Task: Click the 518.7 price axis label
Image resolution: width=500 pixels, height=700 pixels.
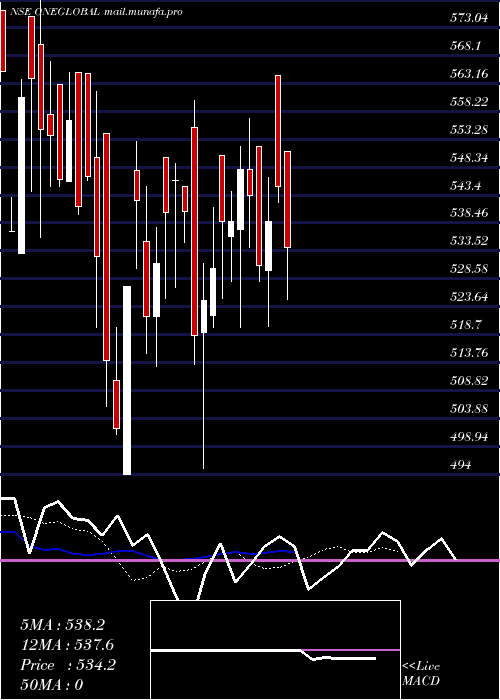Action: [466, 325]
